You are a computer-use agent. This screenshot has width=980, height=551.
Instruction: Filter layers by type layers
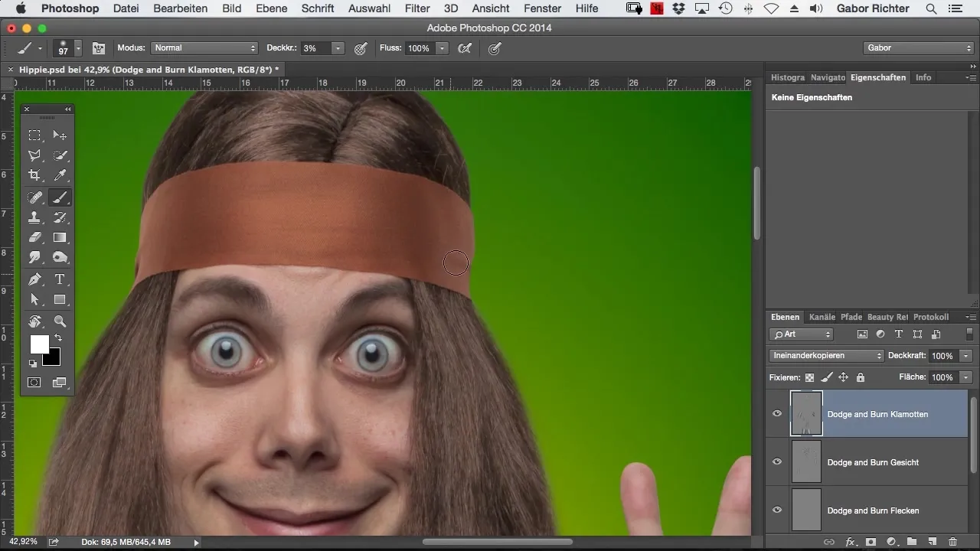pyautogui.click(x=899, y=334)
